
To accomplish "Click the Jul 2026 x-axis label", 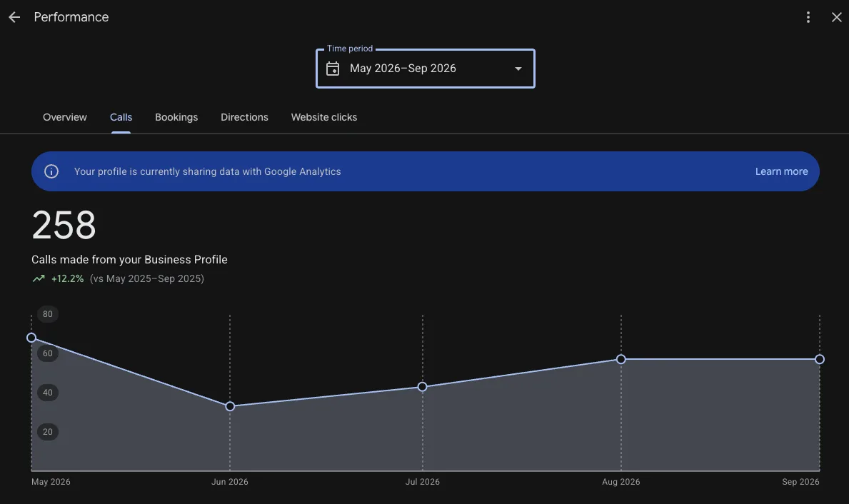I will [422, 482].
